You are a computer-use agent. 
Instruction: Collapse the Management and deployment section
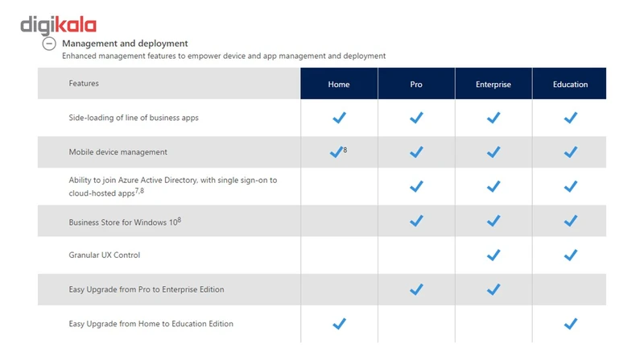point(49,44)
